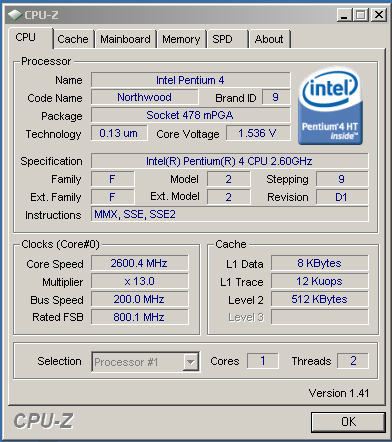
Task: Minimize the CPU-Z window
Action: (344, 15)
